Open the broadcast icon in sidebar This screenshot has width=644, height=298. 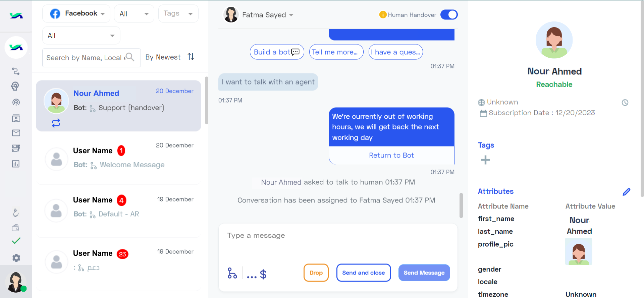16,102
